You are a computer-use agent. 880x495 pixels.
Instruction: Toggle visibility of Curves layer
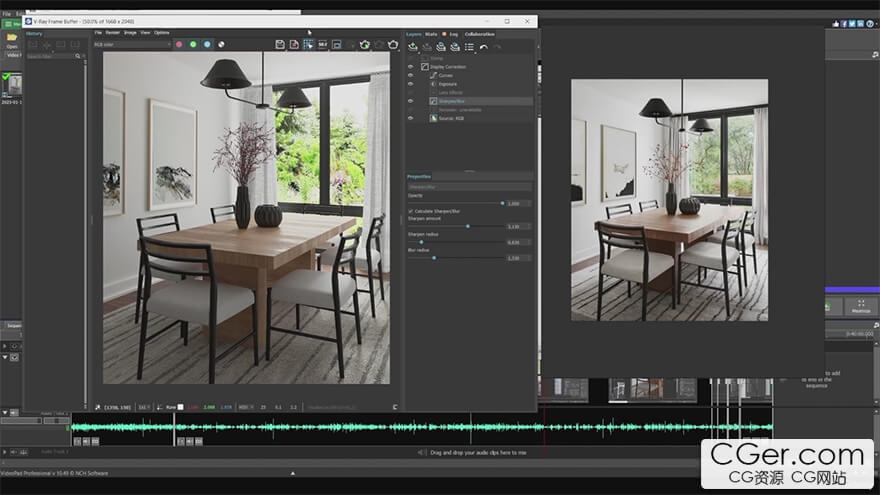(410, 75)
